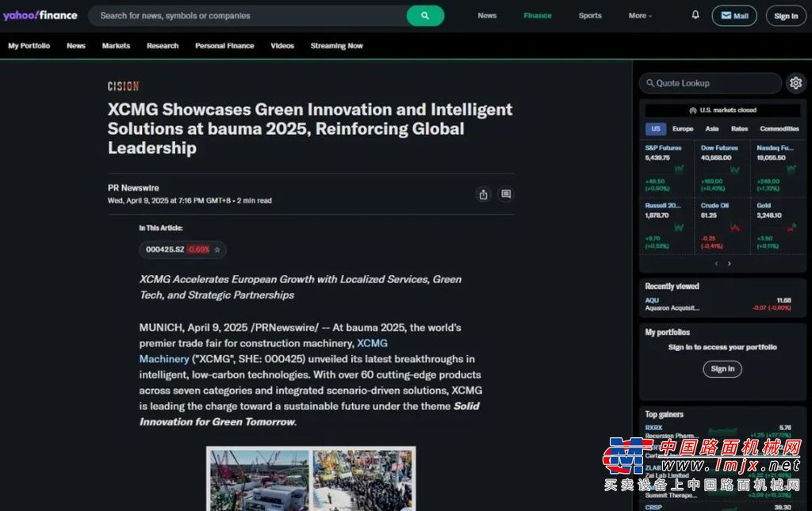Follow the XCMG Machinery hyperlink
The width and height of the screenshot is (812, 511).
[x=263, y=351]
